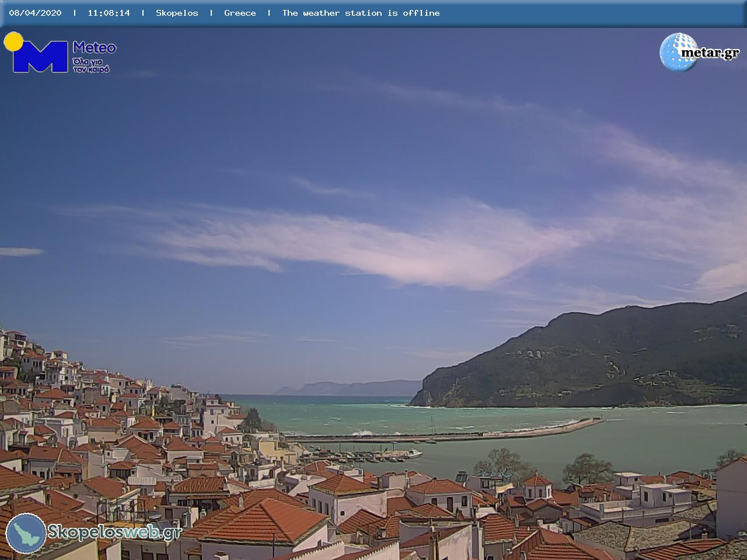747x560 pixels.
Task: Click the Skopelosweb.gr text link
Action: click(114, 532)
